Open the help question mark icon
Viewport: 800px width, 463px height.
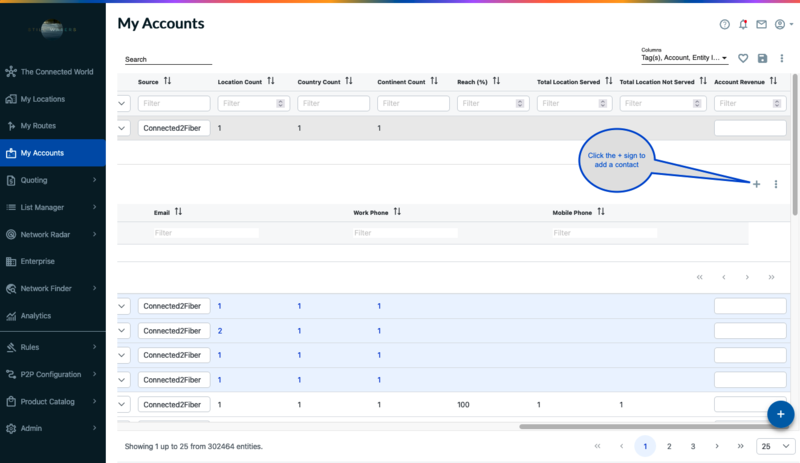coord(725,24)
